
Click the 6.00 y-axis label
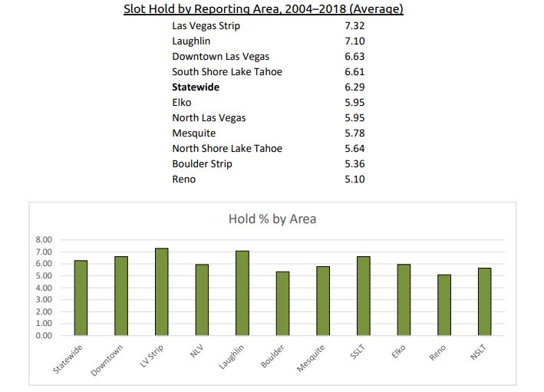click(x=44, y=264)
